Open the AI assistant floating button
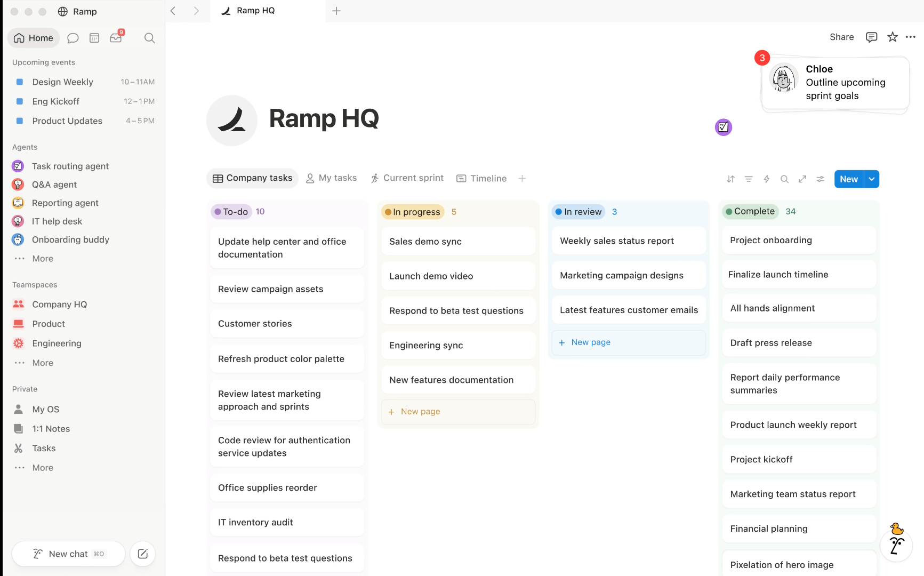This screenshot has width=924, height=576. 897,544
